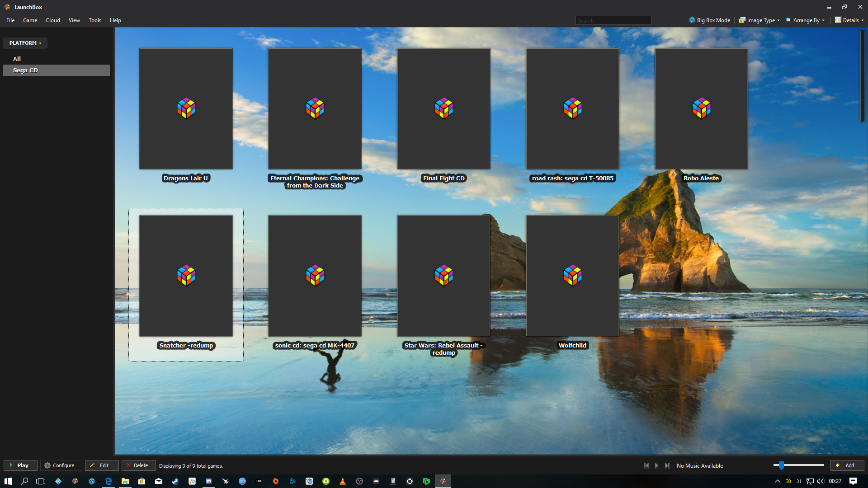Open Microsoft Edge from taskbar
The image size is (868, 488).
108,481
